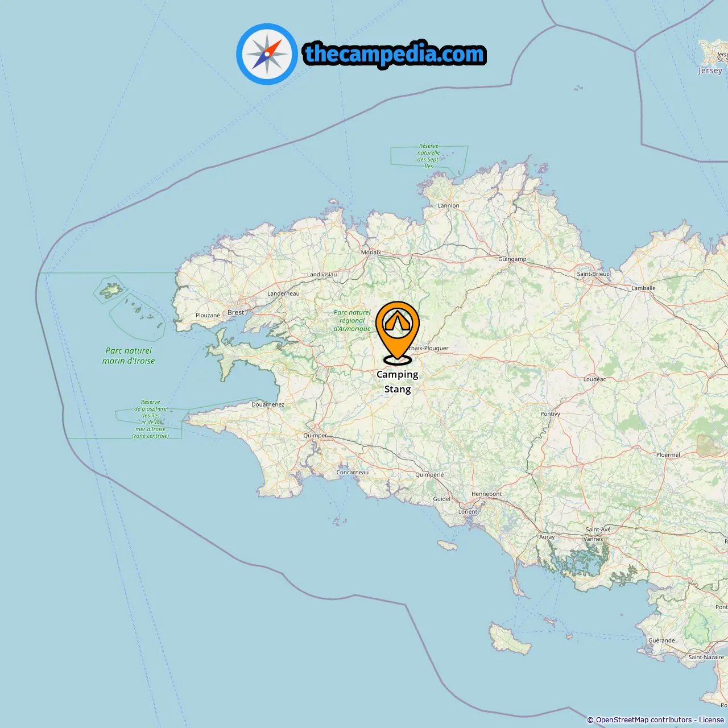This screenshot has width=728, height=728.
Task: Click the Jersey island label
Action: coord(710,71)
